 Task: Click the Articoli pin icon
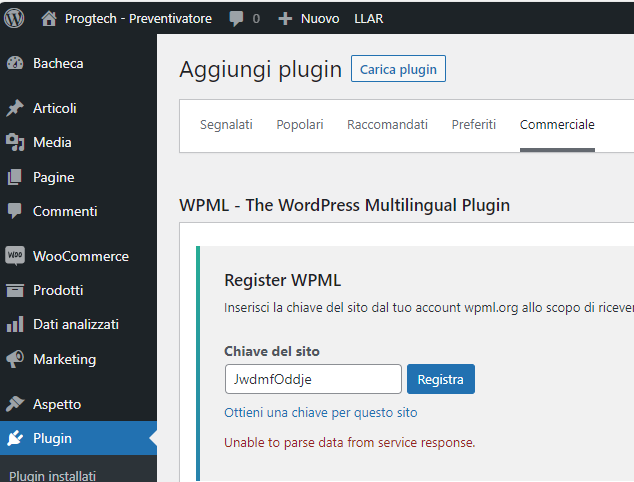15,108
